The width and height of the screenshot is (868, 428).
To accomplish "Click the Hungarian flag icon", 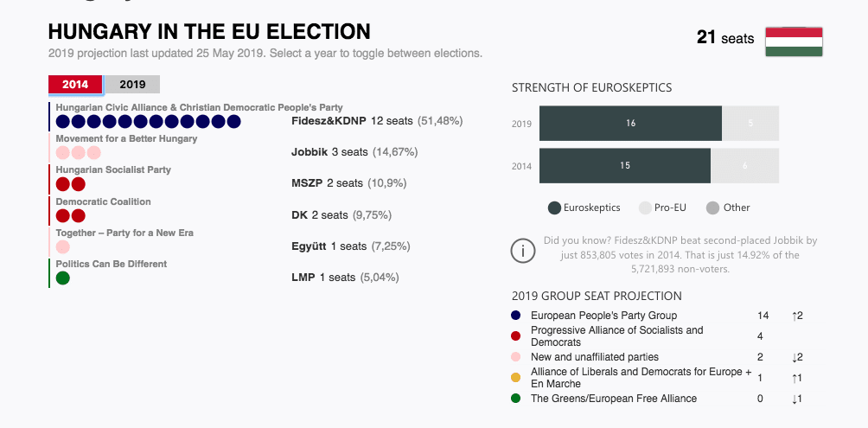I will click(x=794, y=42).
